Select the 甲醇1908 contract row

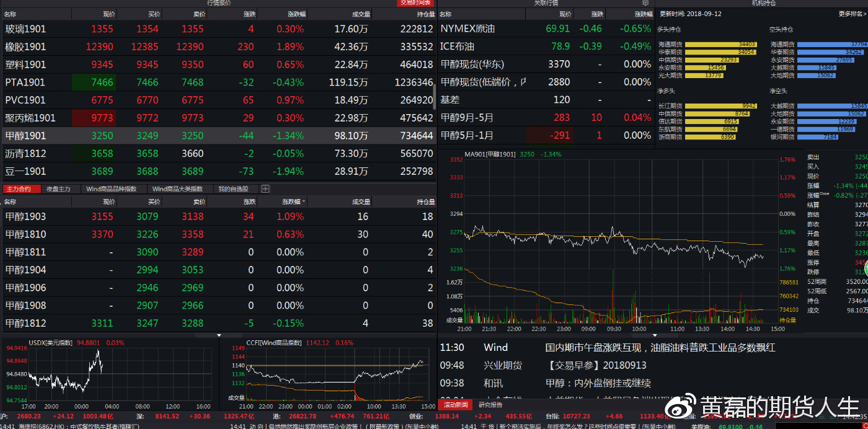click(x=218, y=306)
